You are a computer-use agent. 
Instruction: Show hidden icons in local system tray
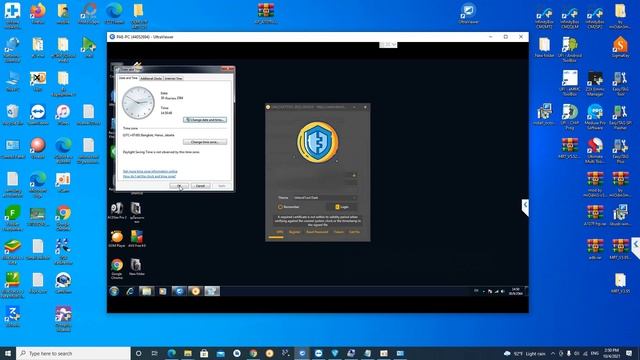(553, 353)
